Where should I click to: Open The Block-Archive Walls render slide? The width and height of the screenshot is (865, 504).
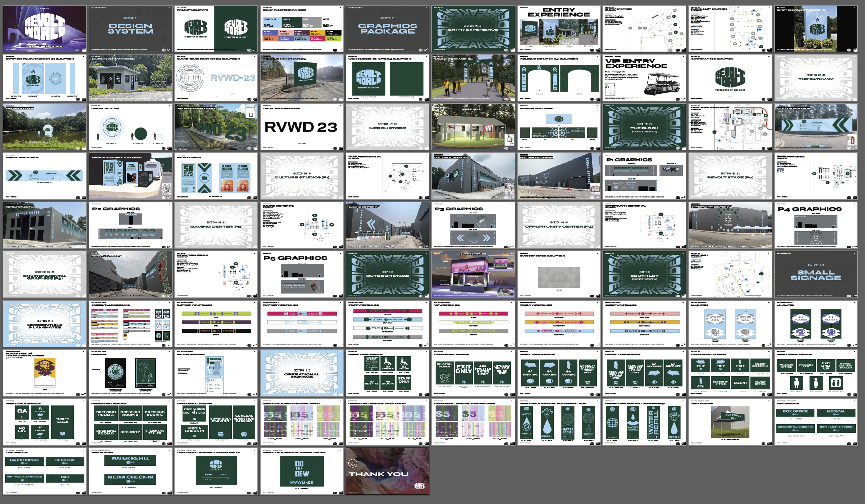130,176
